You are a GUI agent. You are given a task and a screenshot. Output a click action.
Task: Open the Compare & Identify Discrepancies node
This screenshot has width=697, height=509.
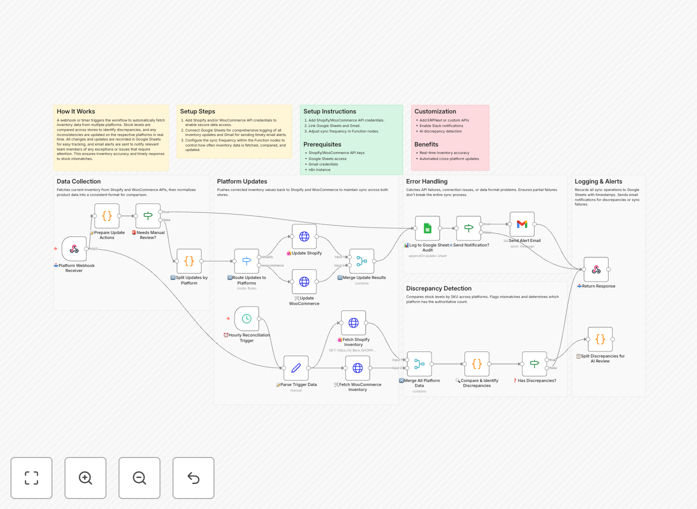click(x=477, y=364)
